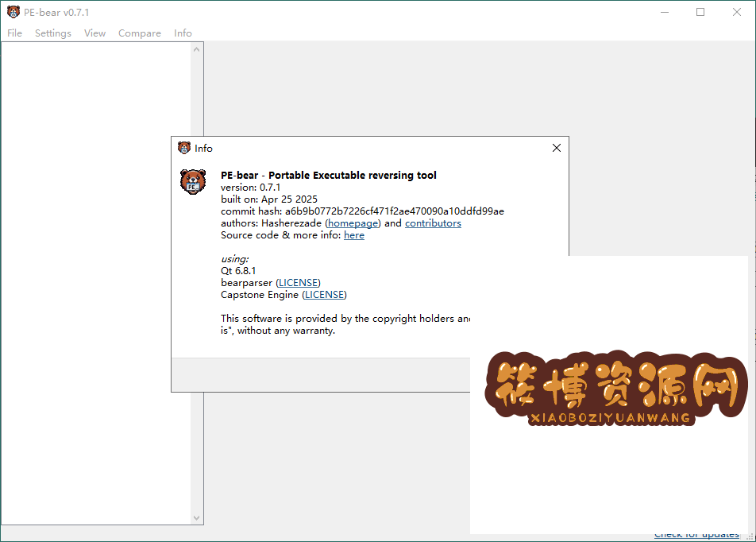The width and height of the screenshot is (756, 542).
Task: Open the File menu
Action: click(14, 33)
